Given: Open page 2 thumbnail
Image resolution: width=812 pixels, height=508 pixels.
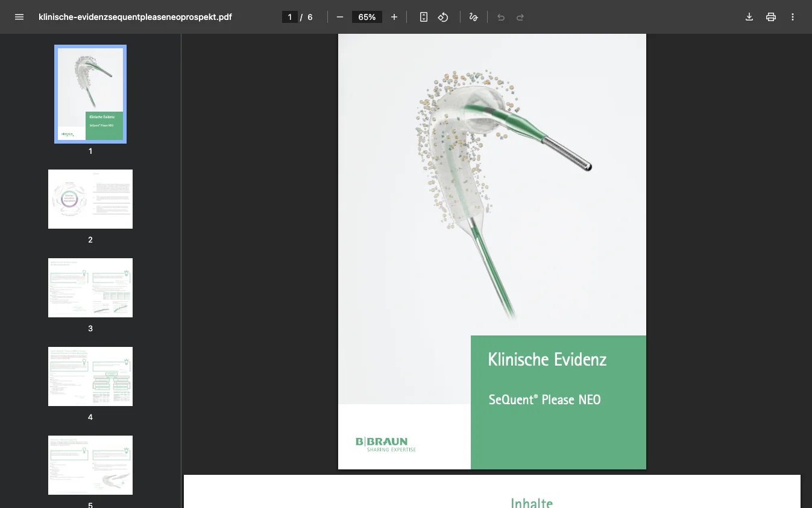Looking at the screenshot, I should 90,199.
